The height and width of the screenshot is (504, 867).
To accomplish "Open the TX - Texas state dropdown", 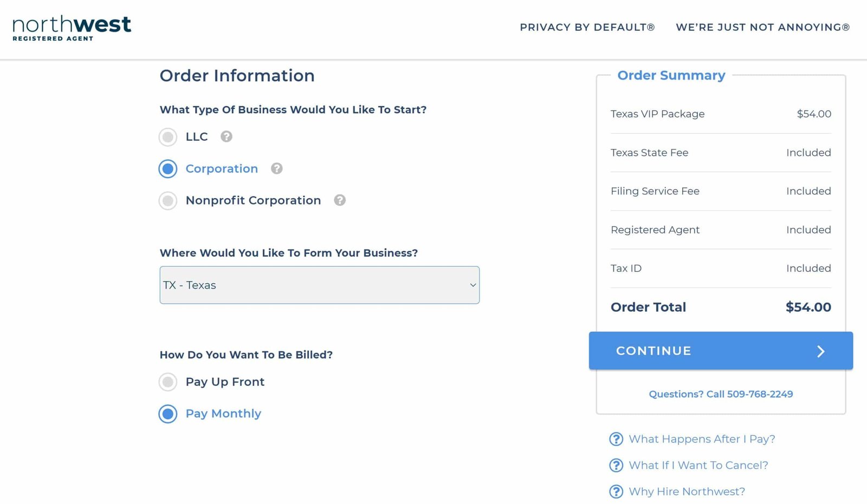I will [320, 285].
